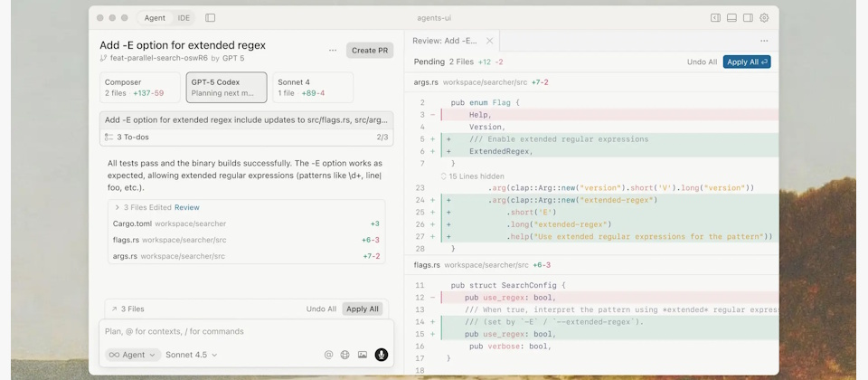Click the blue Apply All button
Viewport: 868px width, 380px height.
click(x=746, y=62)
